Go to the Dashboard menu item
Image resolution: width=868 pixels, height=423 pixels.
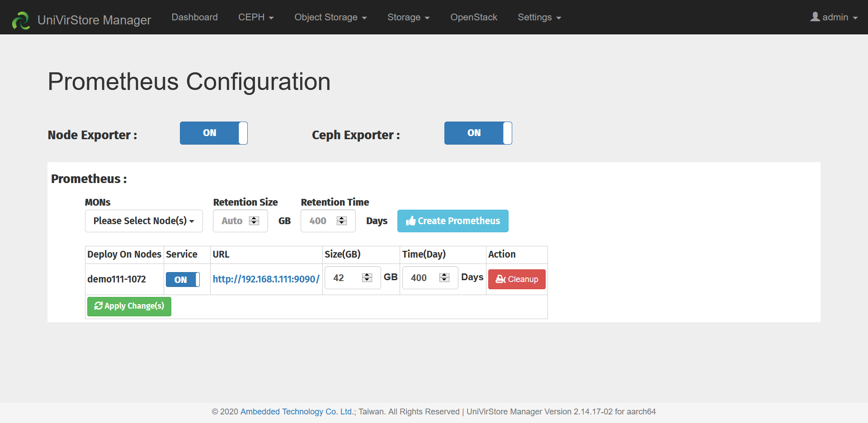pyautogui.click(x=194, y=17)
